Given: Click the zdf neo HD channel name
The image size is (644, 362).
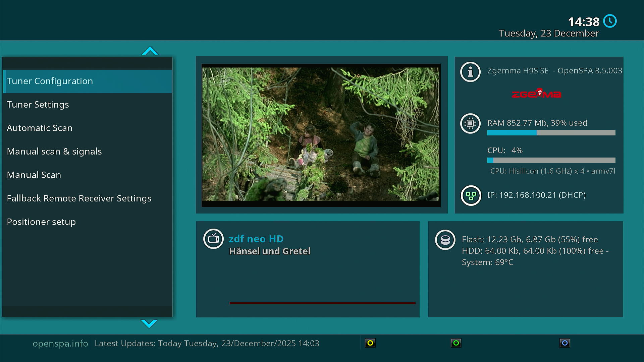Looking at the screenshot, I should click(256, 239).
